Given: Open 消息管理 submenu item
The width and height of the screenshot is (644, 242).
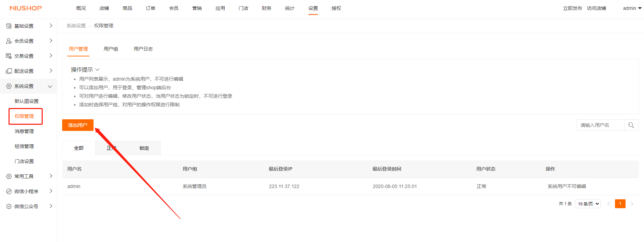Looking at the screenshot, I should point(24,131).
